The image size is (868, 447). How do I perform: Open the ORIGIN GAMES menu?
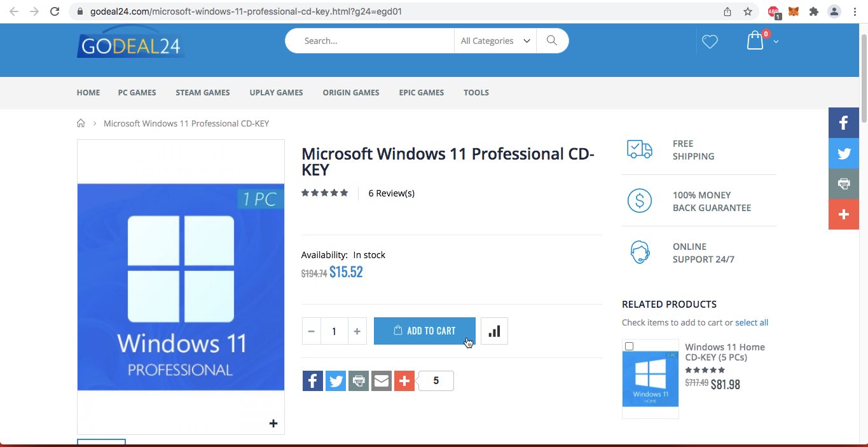pos(351,92)
